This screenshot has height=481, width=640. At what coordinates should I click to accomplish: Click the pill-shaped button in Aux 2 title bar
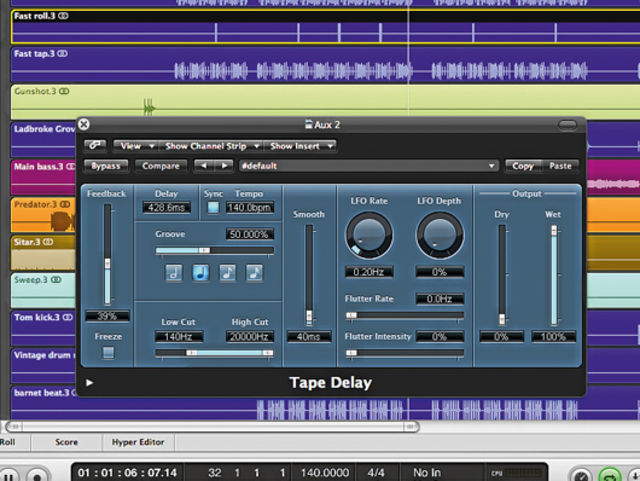tap(567, 125)
